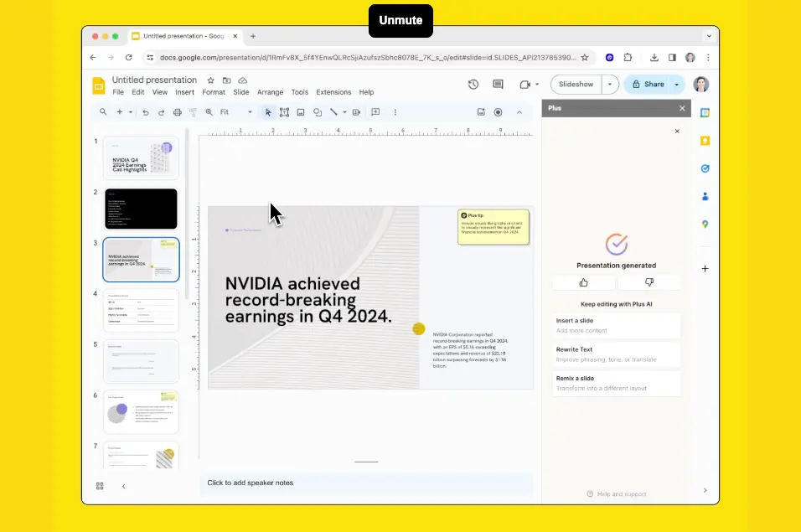
Task: Collapse the filmstrip with left chevron
Action: click(x=124, y=486)
